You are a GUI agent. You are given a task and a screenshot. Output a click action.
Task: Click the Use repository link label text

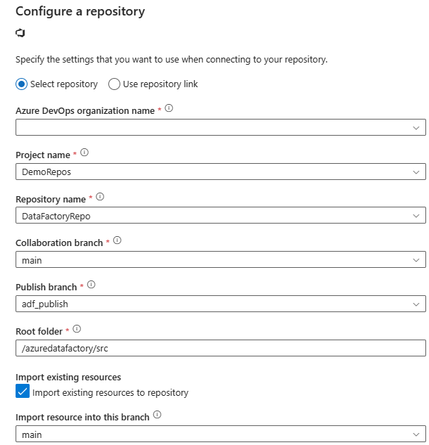160,84
